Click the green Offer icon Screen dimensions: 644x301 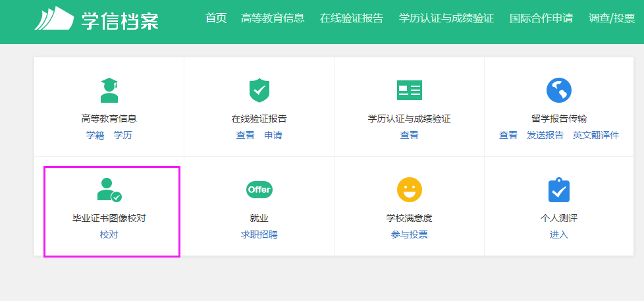tap(259, 190)
